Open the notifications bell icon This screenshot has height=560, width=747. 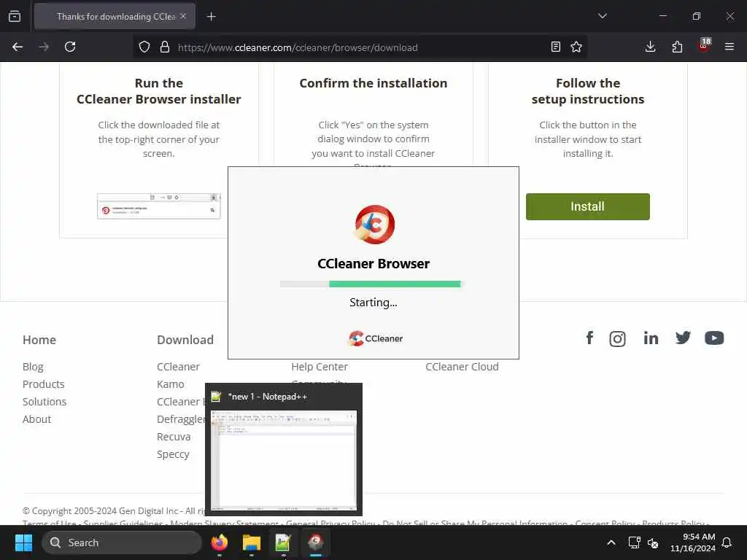coord(727,542)
